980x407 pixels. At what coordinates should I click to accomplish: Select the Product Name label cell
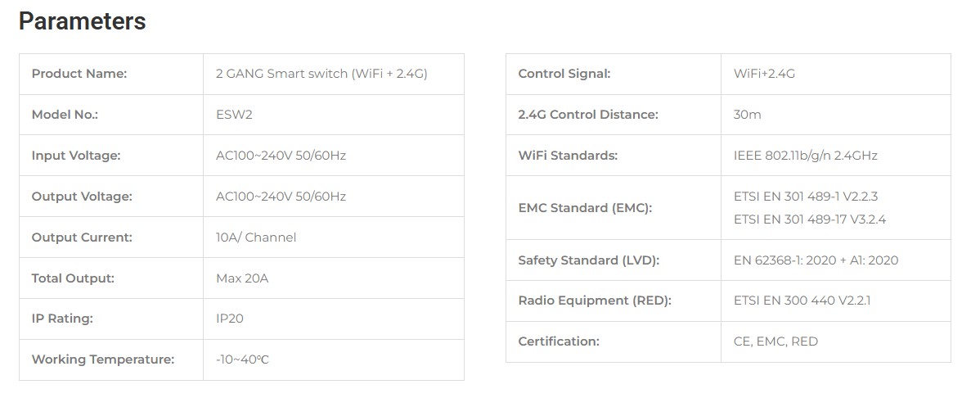point(79,74)
